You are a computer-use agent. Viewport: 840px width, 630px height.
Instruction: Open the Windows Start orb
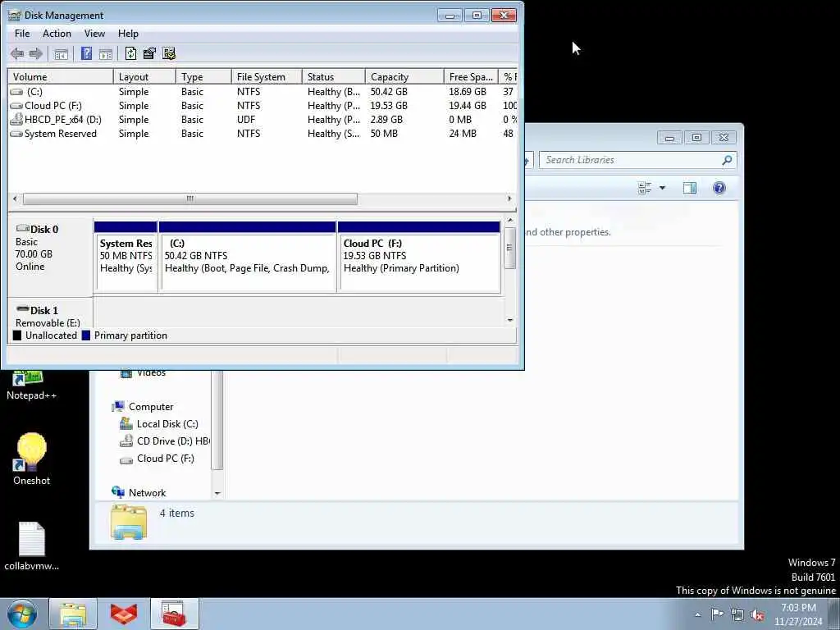coord(22,614)
